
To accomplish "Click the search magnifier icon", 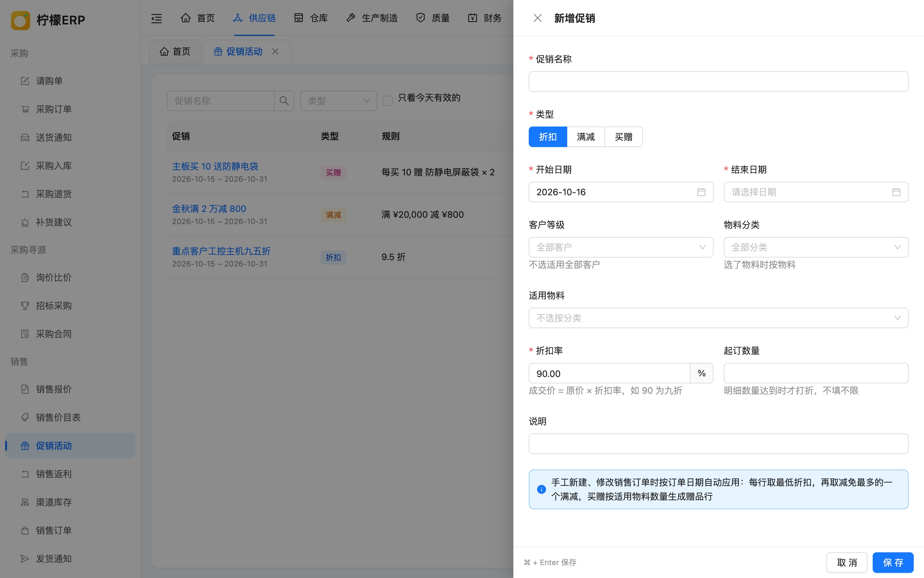I will click(284, 101).
